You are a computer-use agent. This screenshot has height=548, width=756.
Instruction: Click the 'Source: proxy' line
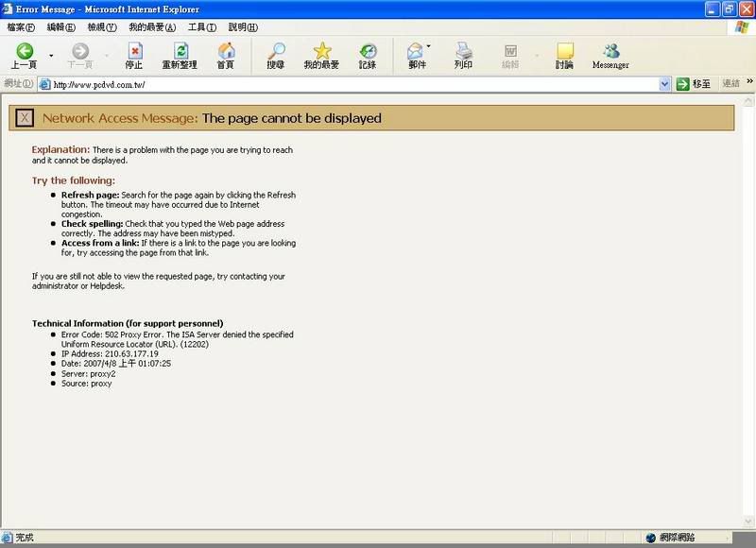(x=86, y=384)
